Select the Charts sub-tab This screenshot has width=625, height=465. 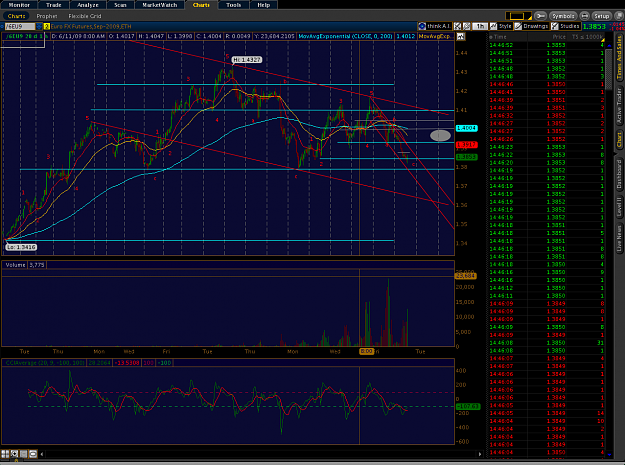(16, 16)
